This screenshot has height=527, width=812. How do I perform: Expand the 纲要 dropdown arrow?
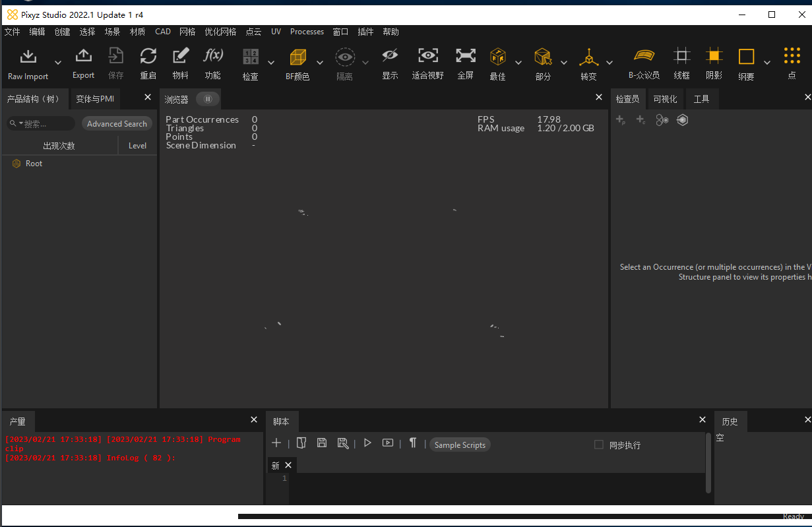tap(767, 63)
